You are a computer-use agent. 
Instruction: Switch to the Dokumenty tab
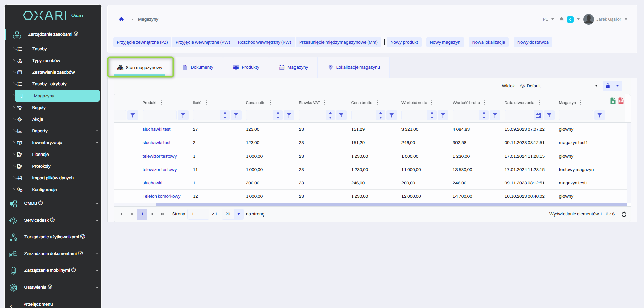pos(198,67)
